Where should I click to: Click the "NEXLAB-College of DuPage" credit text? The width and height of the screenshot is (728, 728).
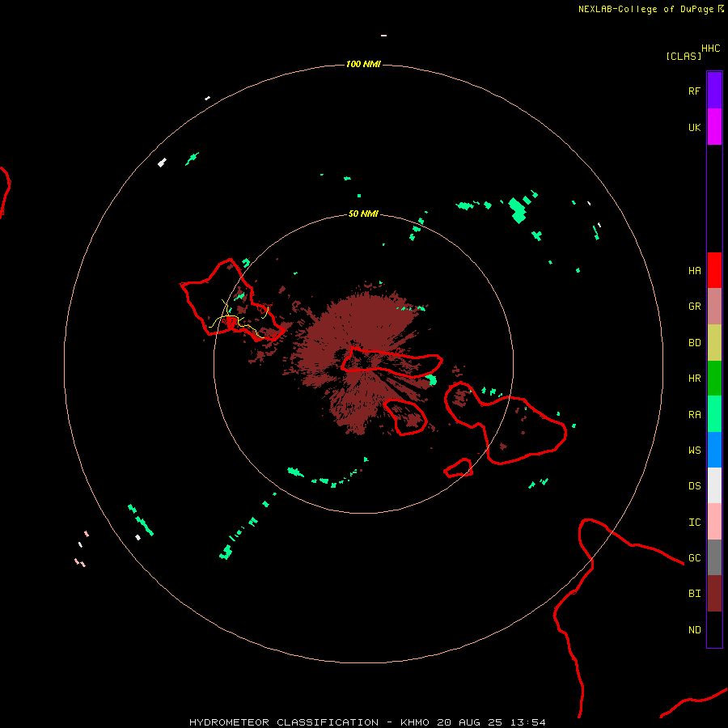(645, 9)
